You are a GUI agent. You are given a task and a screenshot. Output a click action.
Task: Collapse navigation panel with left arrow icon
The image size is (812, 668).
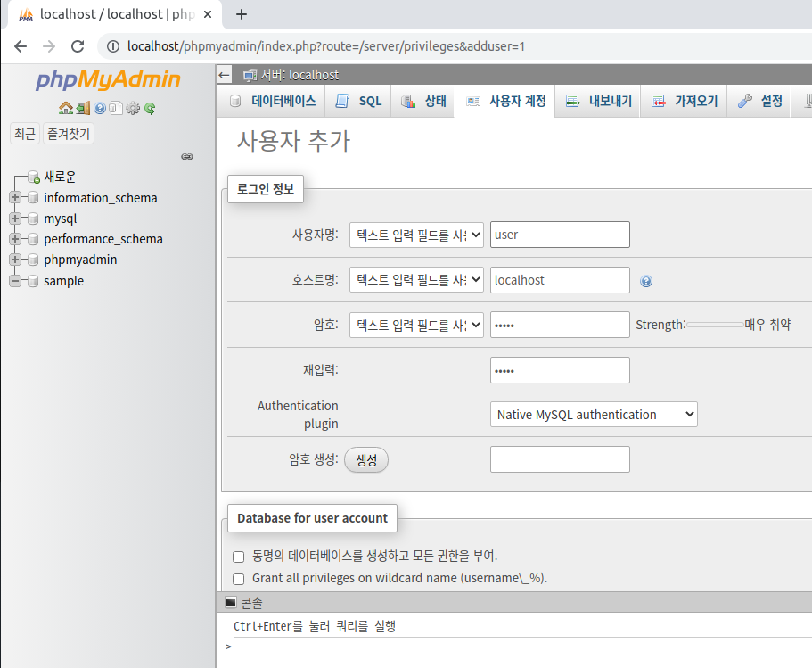tap(225, 75)
